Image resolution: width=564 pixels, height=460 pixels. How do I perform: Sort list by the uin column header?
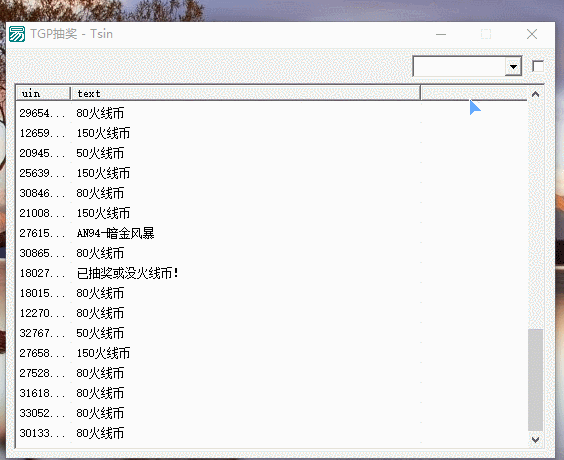[x=43, y=94]
